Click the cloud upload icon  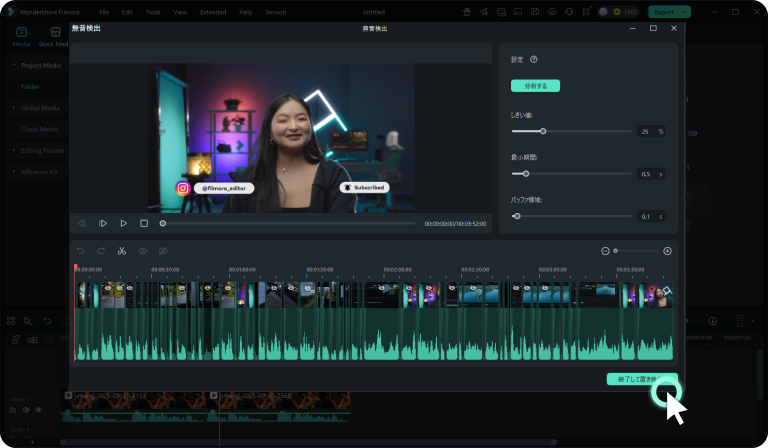[x=552, y=12]
